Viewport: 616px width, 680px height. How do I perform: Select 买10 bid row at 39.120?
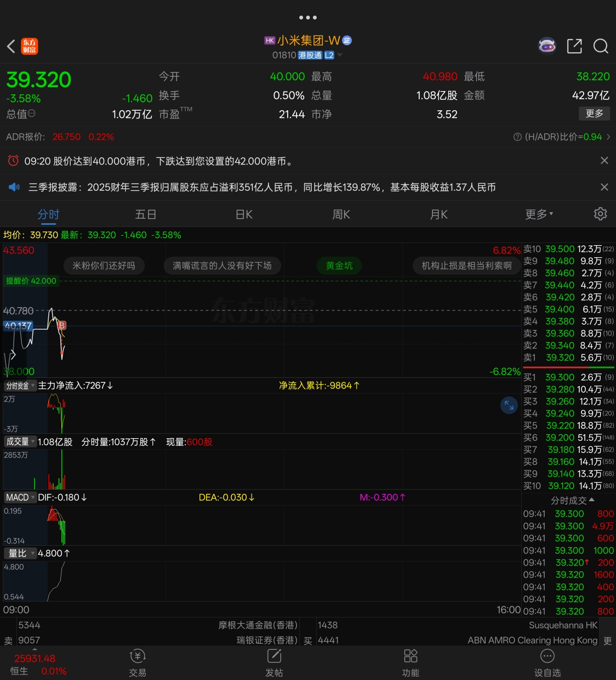click(569, 486)
